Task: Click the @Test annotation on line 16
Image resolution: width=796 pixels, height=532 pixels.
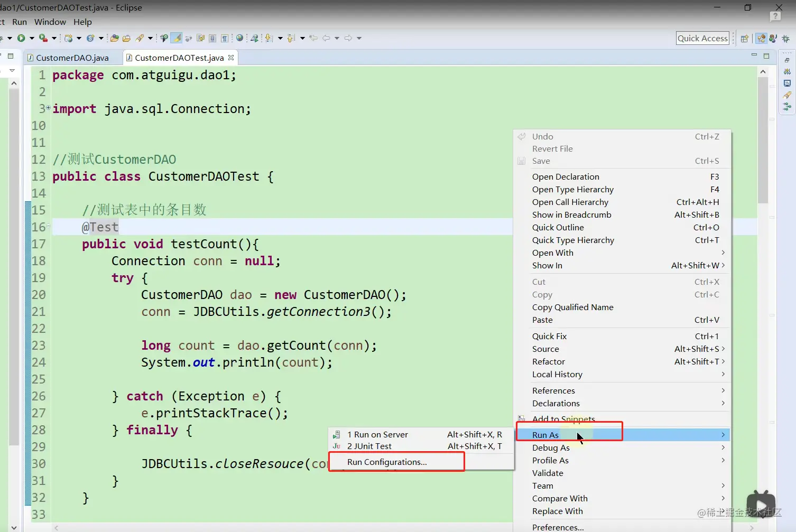Action: [100, 227]
